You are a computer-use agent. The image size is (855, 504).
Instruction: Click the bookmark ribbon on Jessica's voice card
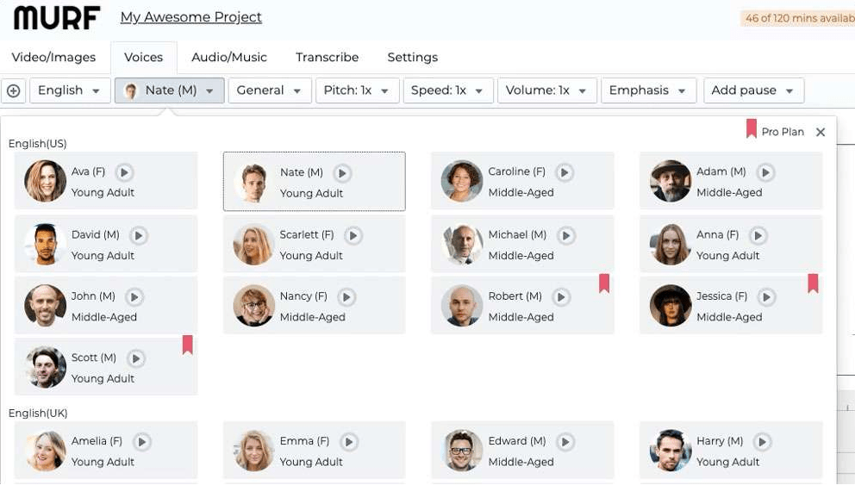click(813, 283)
